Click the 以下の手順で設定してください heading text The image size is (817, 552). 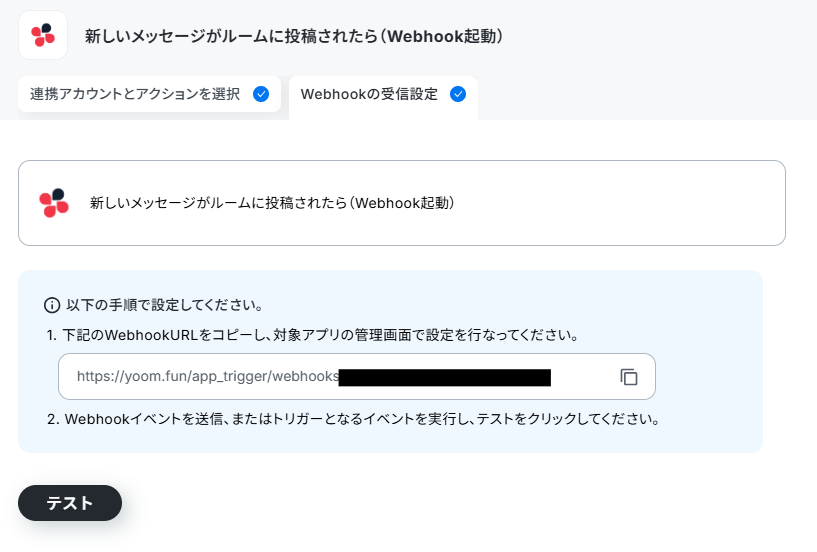point(164,305)
